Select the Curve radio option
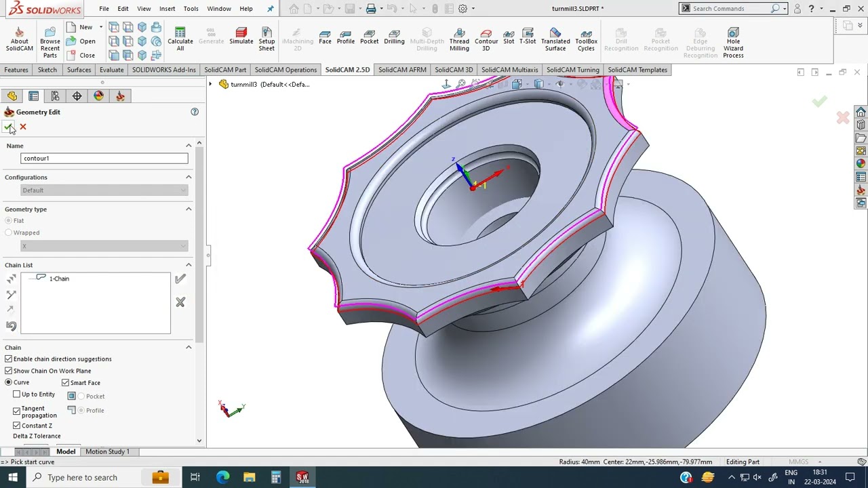The image size is (868, 488). click(x=8, y=382)
